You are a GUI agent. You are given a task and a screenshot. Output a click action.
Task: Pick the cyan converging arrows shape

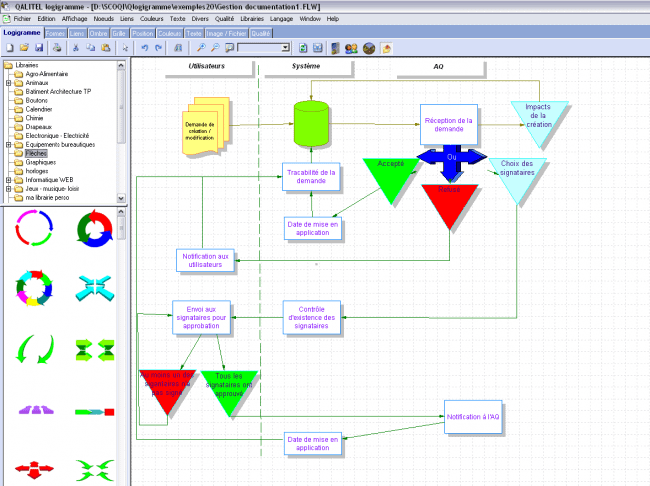(95, 288)
